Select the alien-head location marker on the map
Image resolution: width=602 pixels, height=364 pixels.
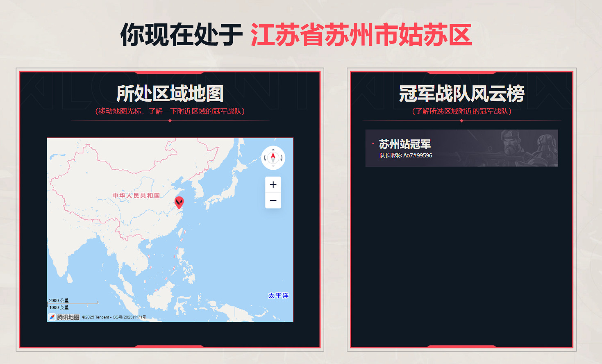point(179,202)
